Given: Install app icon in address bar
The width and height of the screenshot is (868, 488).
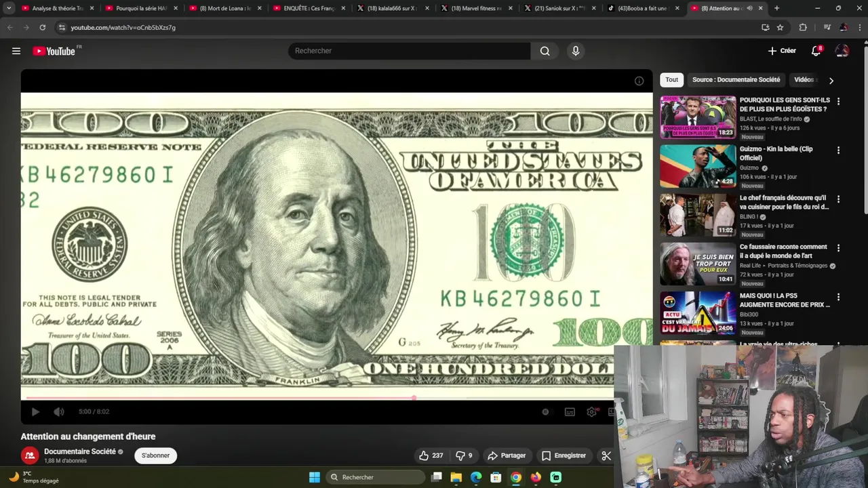Looking at the screenshot, I should 766,27.
